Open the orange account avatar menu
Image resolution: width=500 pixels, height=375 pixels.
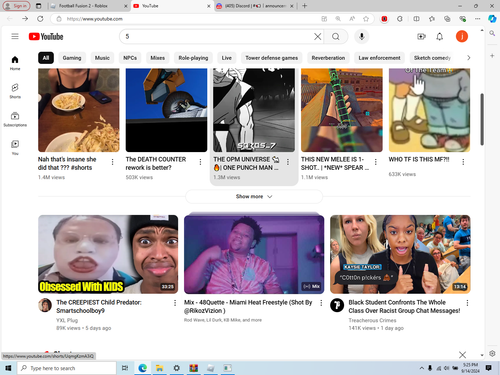point(462,36)
